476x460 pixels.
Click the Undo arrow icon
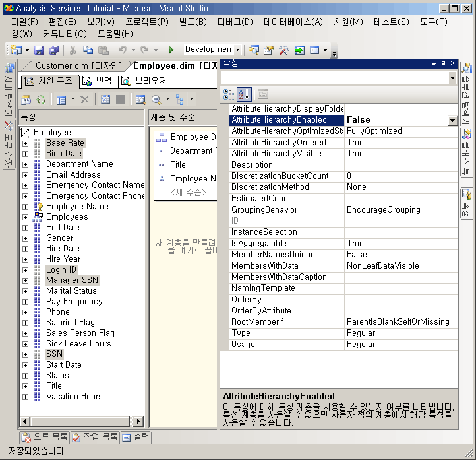point(123,50)
